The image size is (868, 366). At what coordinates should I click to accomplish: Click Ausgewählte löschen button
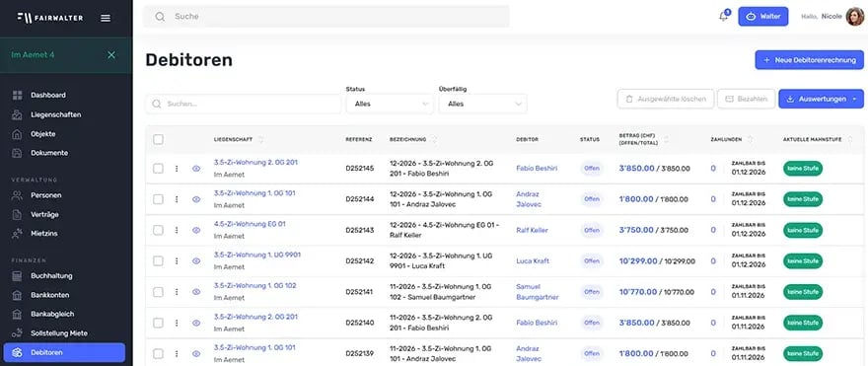[666, 99]
